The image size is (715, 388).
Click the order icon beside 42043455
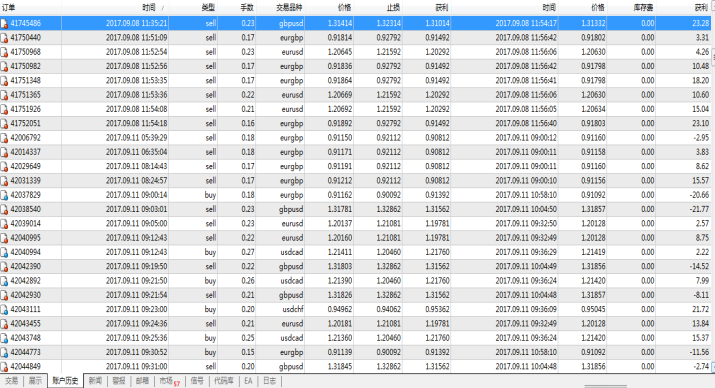(4, 324)
